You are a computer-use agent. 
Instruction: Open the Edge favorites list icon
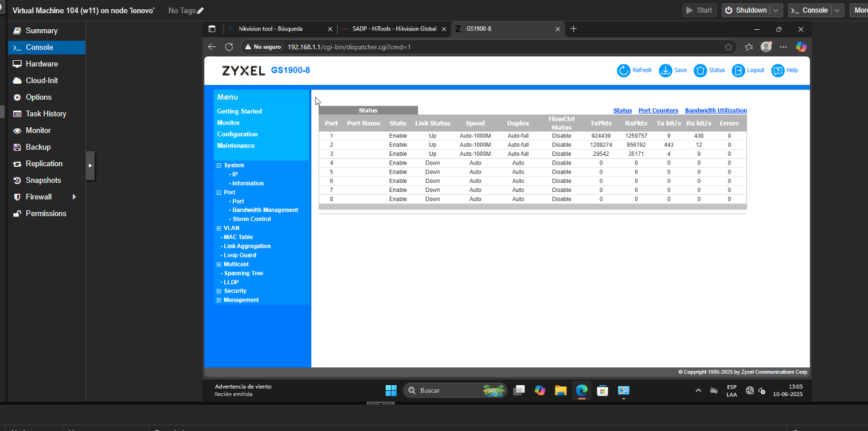coord(749,47)
